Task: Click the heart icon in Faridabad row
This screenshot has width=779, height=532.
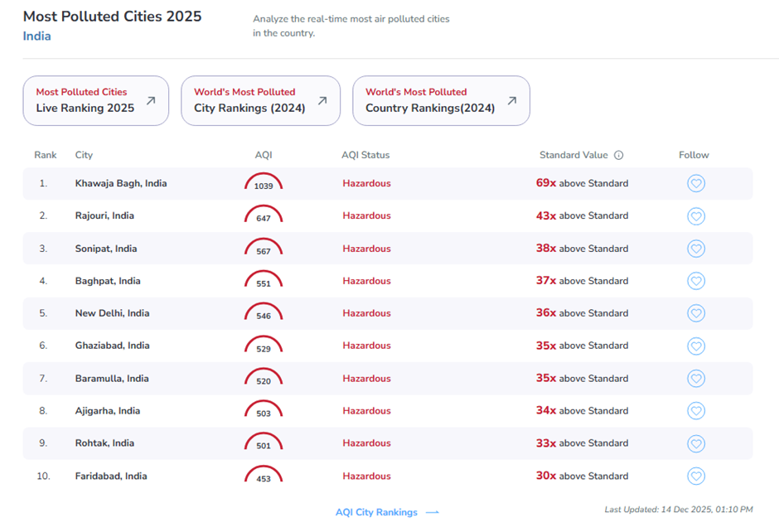Action: point(696,476)
